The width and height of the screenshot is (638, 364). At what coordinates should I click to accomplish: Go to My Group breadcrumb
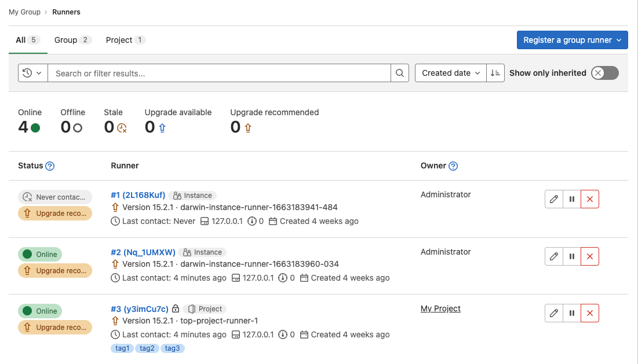tap(24, 12)
